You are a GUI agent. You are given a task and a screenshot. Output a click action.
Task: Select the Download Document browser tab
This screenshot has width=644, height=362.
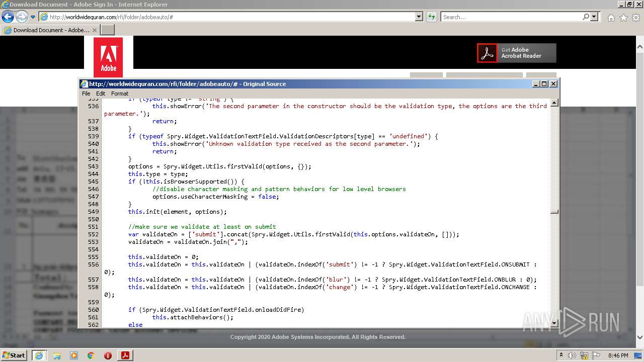pos(50,30)
